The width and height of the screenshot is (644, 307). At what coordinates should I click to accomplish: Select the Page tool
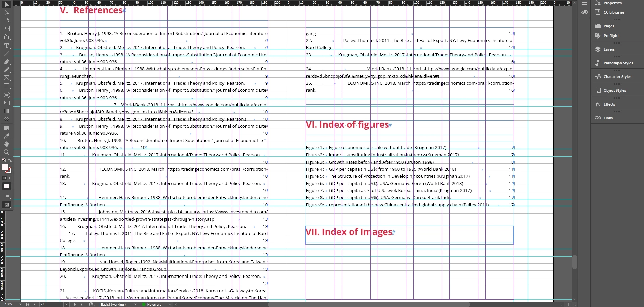[6, 20]
